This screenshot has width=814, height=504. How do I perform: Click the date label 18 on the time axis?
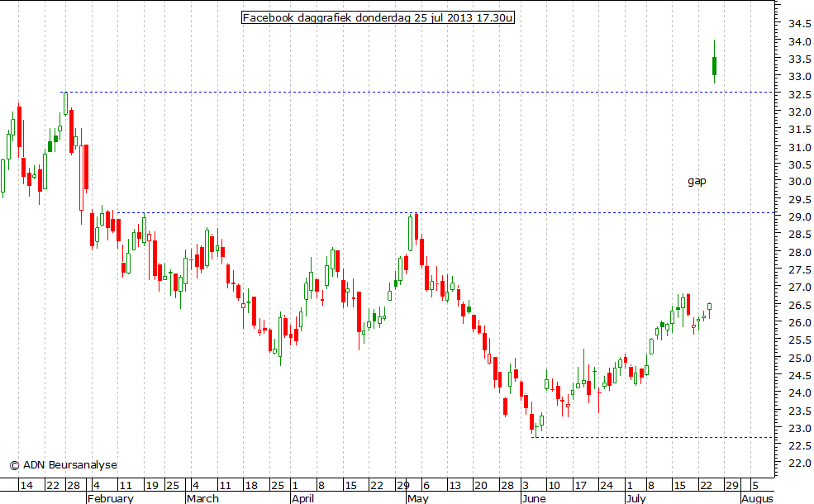pos(251,486)
